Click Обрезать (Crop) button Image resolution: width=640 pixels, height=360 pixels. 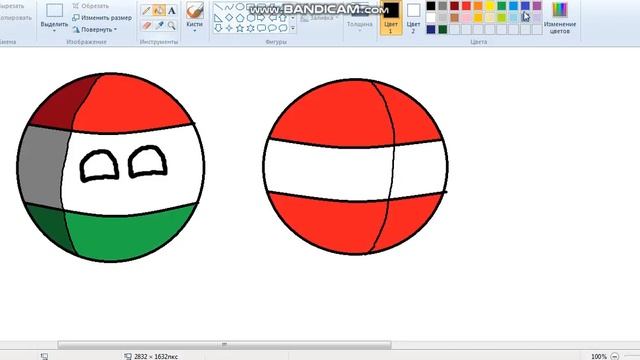[x=91, y=6]
